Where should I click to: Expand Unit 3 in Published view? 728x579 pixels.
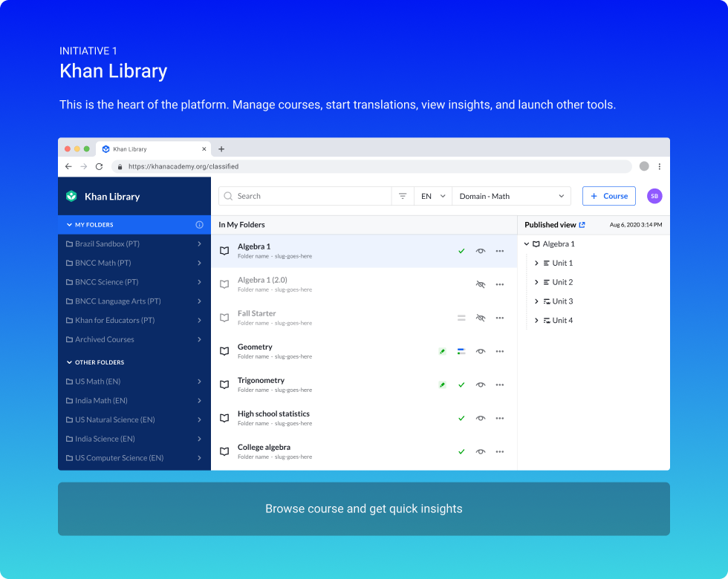click(536, 301)
